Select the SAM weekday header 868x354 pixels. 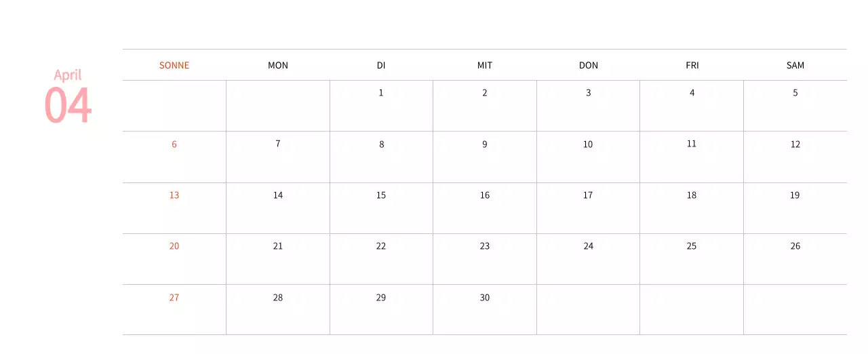(795, 65)
